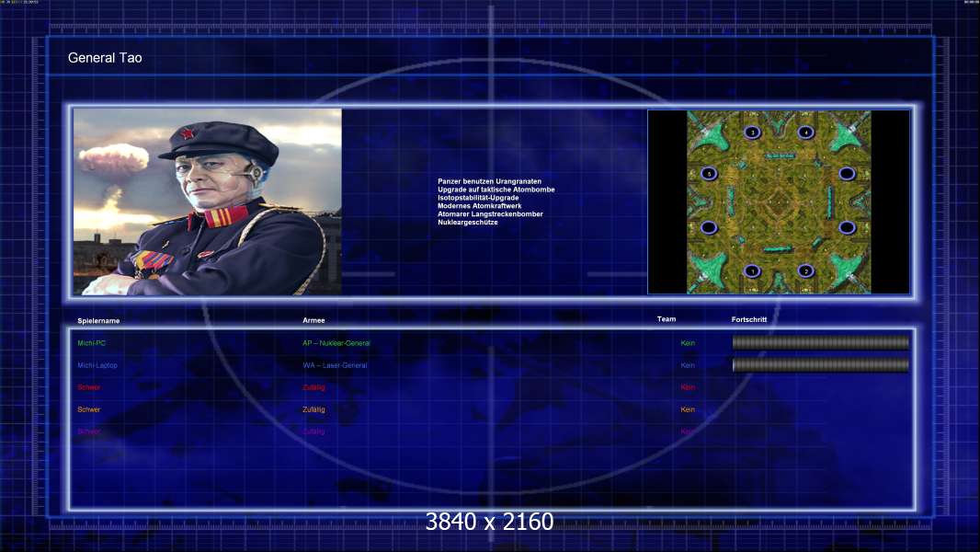Click the Michi-PC loading progress bar
Viewport: 980px width, 552px height.
pos(821,342)
